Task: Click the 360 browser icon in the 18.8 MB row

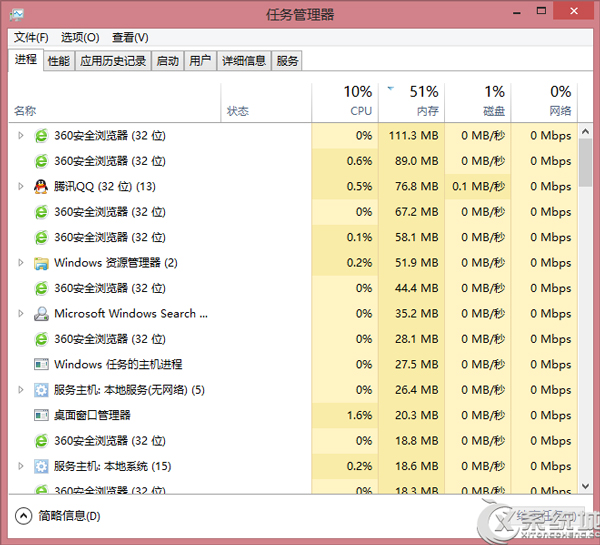Action: click(x=41, y=441)
